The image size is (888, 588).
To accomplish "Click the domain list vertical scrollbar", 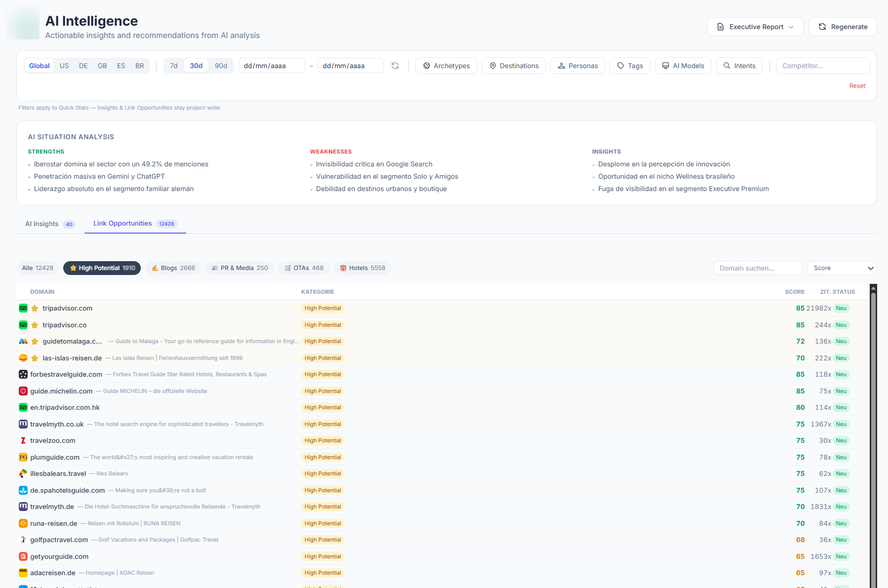I will 873,436.
